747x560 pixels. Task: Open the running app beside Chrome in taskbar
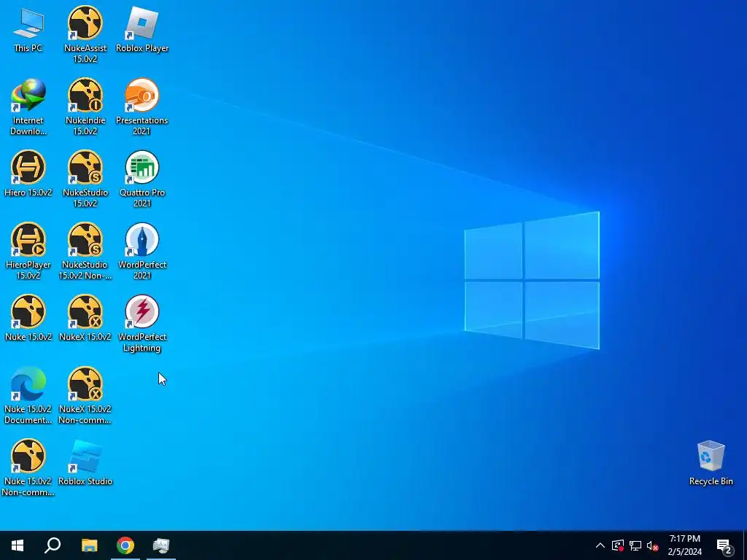[x=161, y=545]
